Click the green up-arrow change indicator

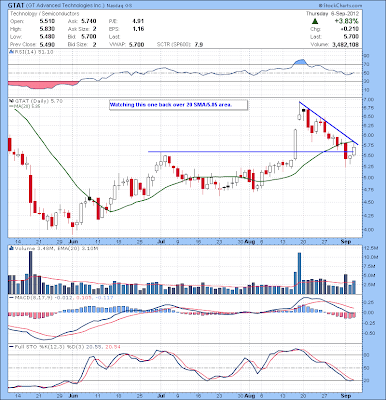[315, 21]
